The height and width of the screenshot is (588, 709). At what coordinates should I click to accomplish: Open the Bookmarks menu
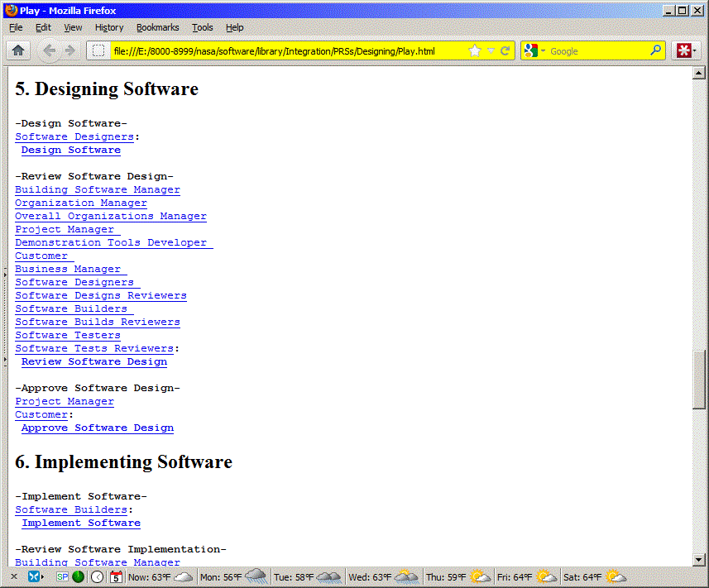point(157,27)
